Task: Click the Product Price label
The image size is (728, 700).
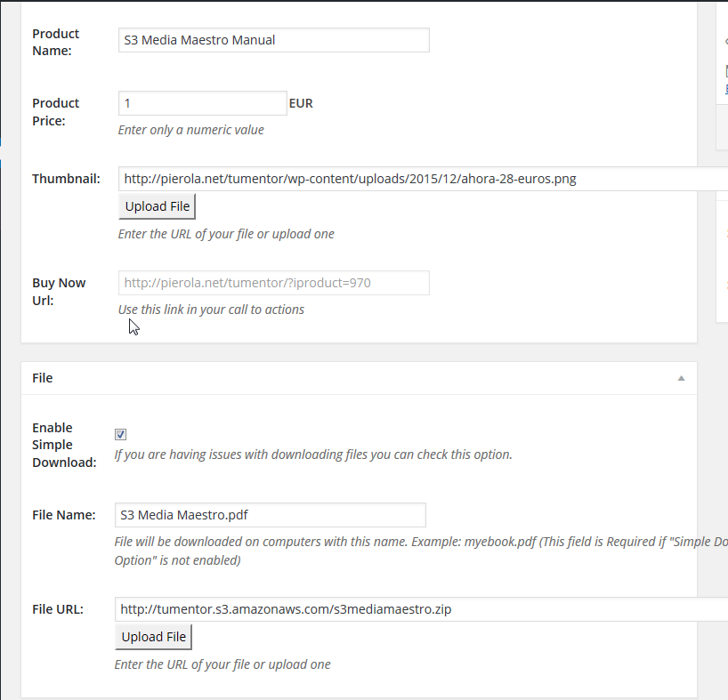Action: (x=55, y=112)
